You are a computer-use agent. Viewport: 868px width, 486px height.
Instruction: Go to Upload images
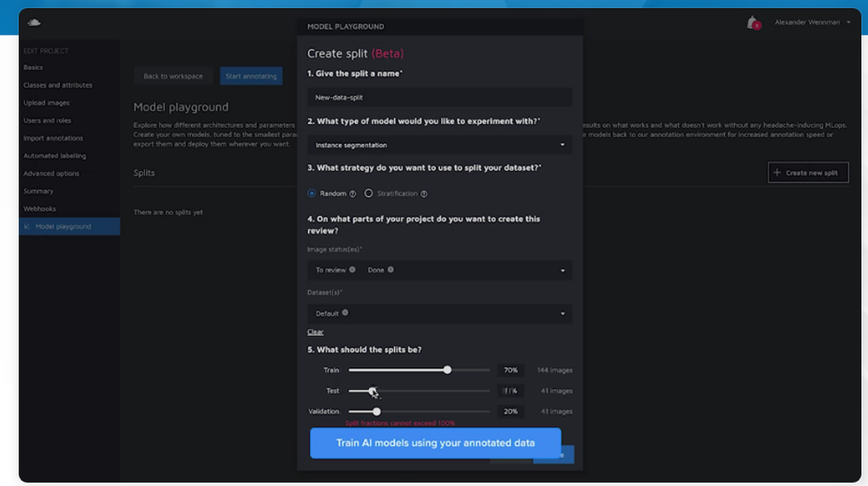click(47, 103)
